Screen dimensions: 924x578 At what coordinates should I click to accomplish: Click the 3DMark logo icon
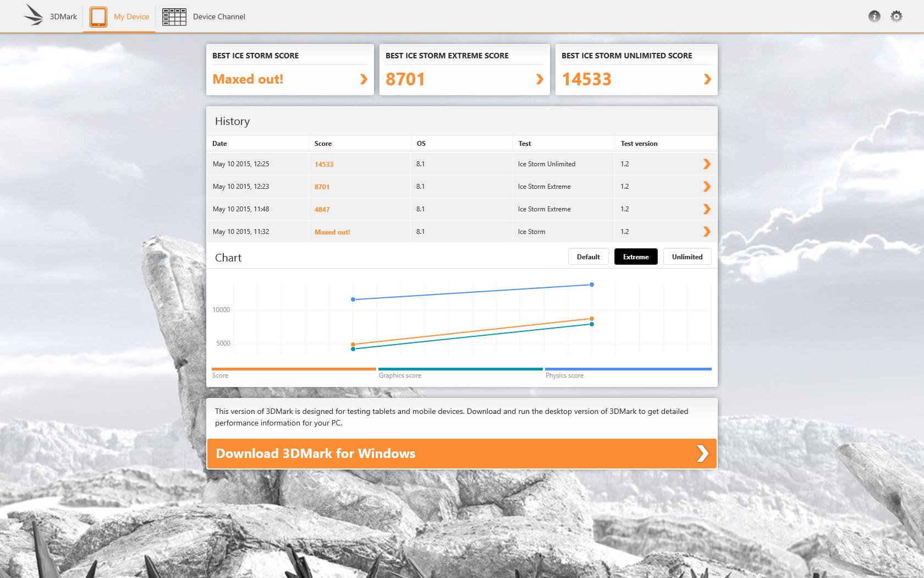tap(34, 15)
